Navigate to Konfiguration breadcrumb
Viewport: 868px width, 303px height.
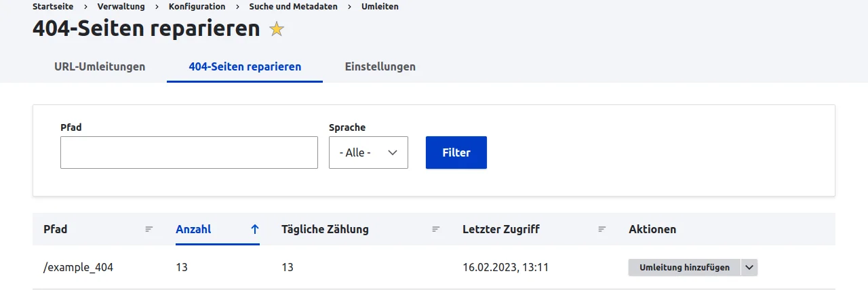197,7
